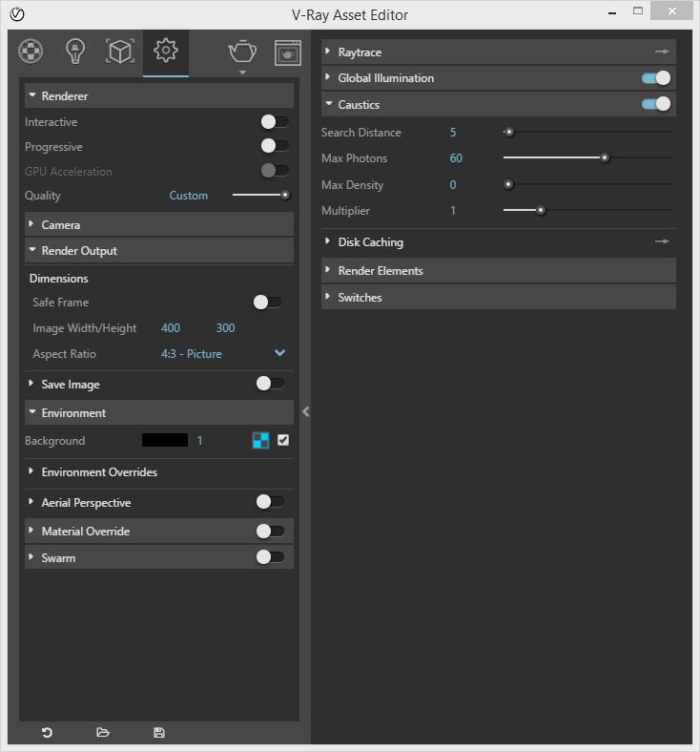Click the Max Photons value 60

[x=456, y=158]
